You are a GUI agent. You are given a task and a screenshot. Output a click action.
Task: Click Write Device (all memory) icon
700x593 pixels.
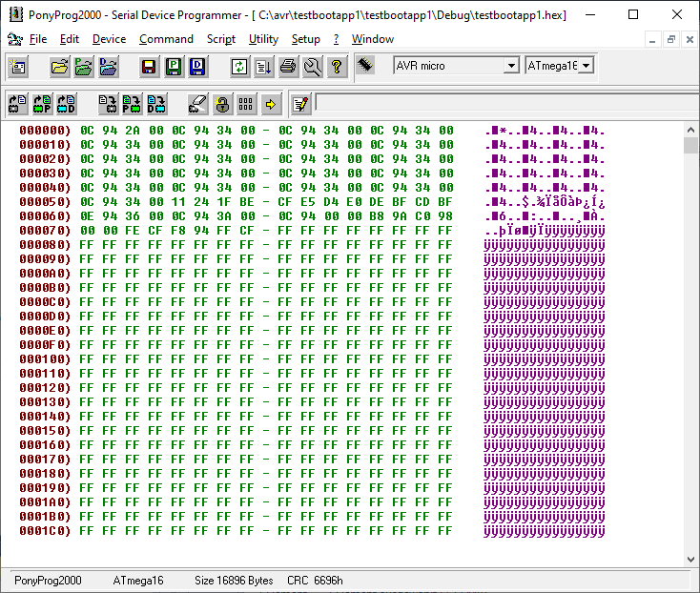(108, 105)
